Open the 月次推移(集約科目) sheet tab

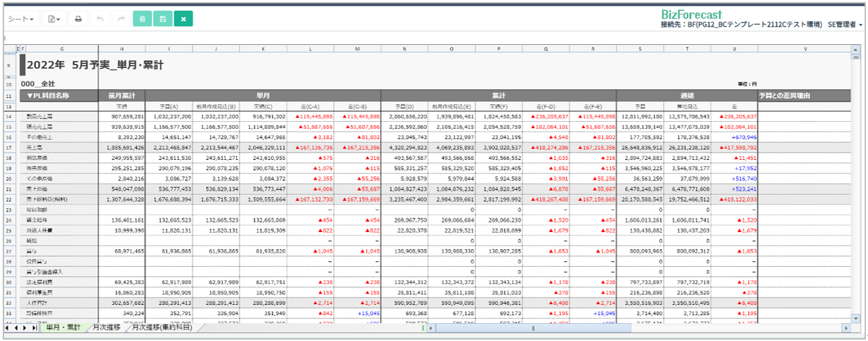161,328
